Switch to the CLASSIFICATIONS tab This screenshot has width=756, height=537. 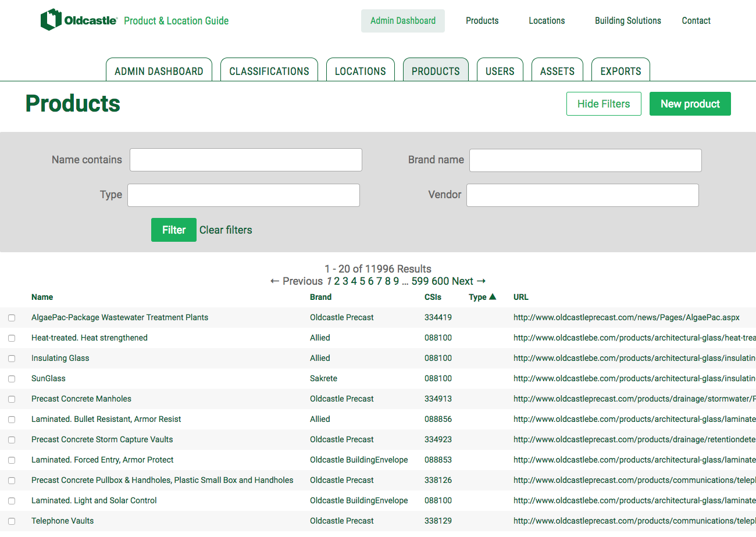pyautogui.click(x=269, y=70)
